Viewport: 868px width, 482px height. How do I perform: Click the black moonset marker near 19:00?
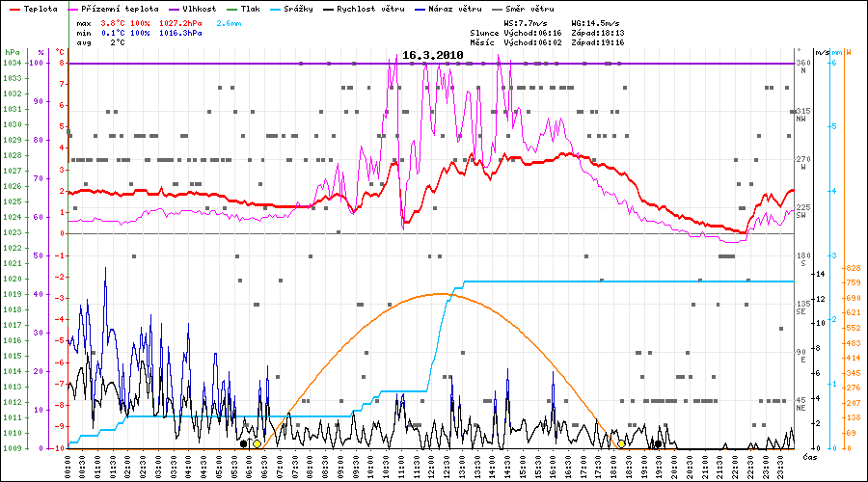coord(658,444)
